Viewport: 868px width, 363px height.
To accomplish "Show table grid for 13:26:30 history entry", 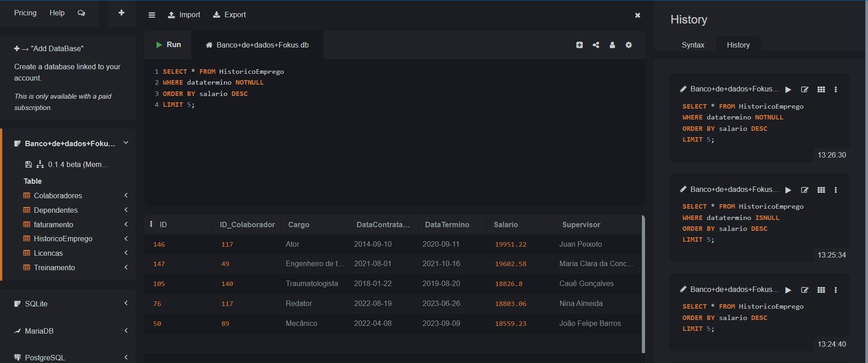I will click(x=821, y=90).
